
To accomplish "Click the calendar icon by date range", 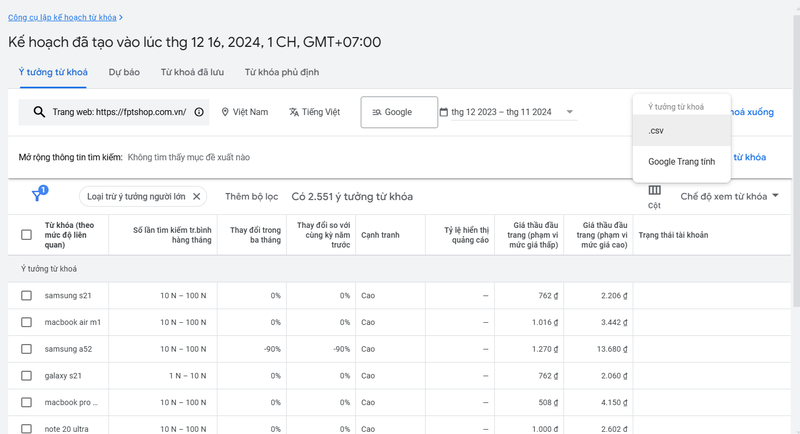I will (444, 112).
